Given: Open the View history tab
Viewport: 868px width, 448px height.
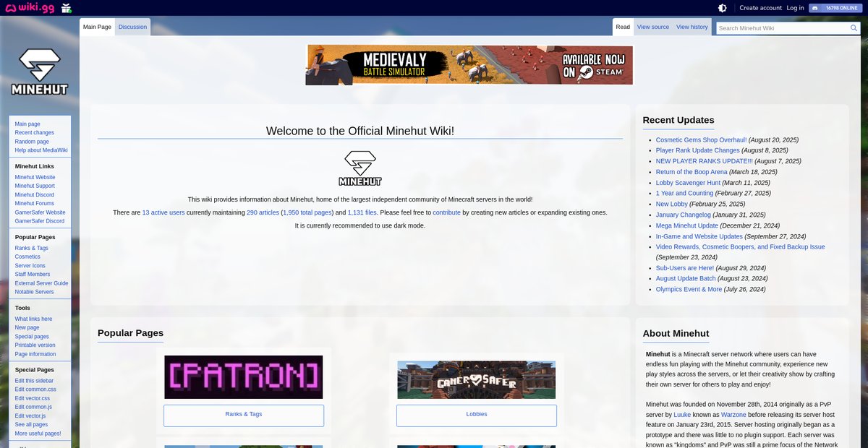Looking at the screenshot, I should [x=692, y=27].
